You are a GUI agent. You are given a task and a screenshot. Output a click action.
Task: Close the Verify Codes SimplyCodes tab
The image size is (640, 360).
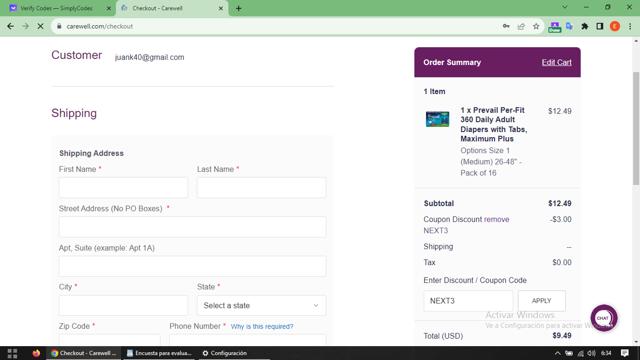[109, 8]
